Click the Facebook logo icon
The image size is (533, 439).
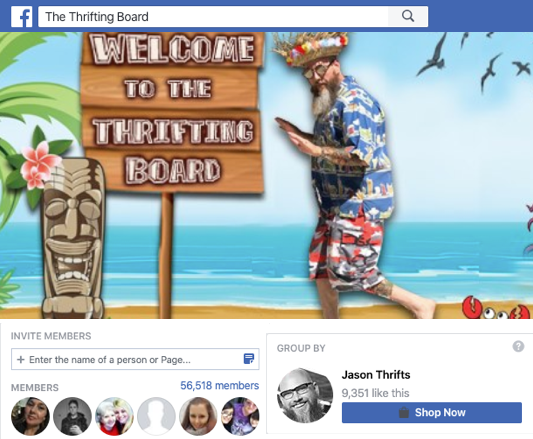point(21,17)
